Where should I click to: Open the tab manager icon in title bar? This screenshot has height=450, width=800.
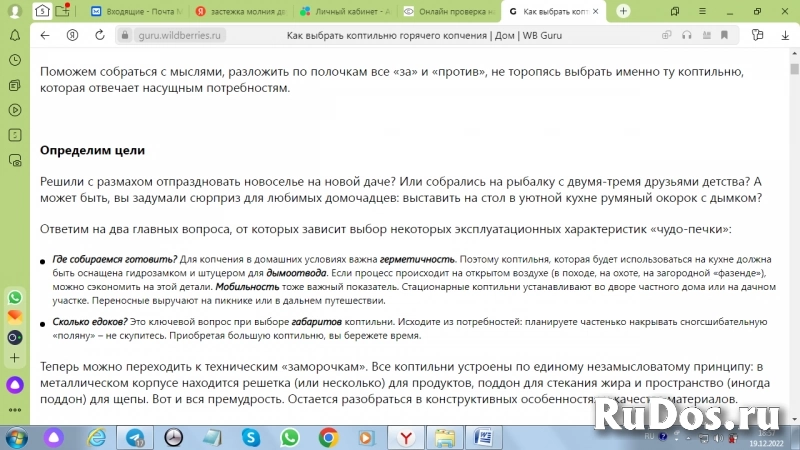click(675, 11)
